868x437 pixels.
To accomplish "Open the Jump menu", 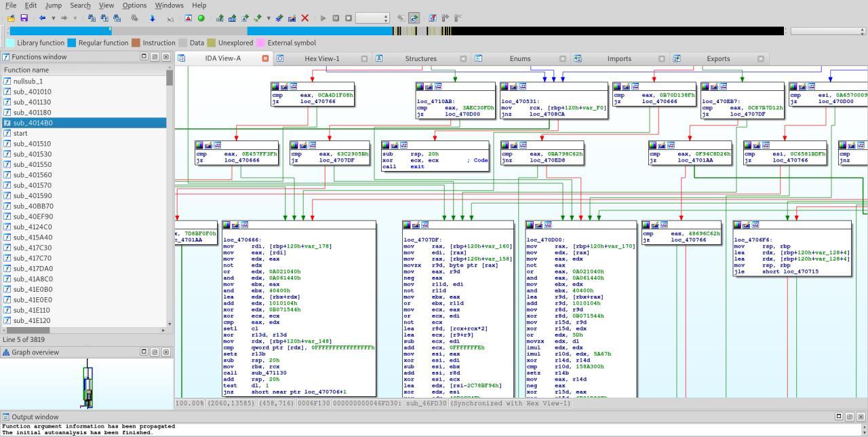I will coord(54,5).
